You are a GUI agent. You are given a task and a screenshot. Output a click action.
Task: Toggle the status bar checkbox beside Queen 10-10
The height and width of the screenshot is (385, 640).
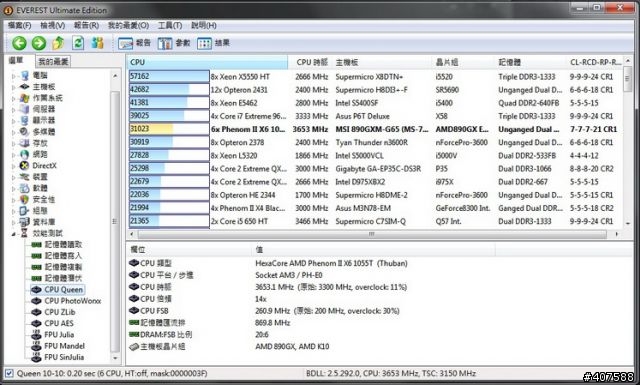(9, 373)
